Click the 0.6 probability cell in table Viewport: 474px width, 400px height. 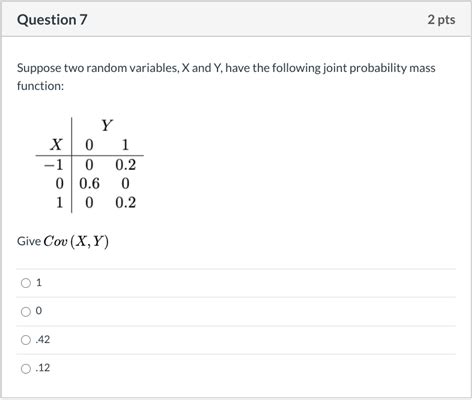89,184
